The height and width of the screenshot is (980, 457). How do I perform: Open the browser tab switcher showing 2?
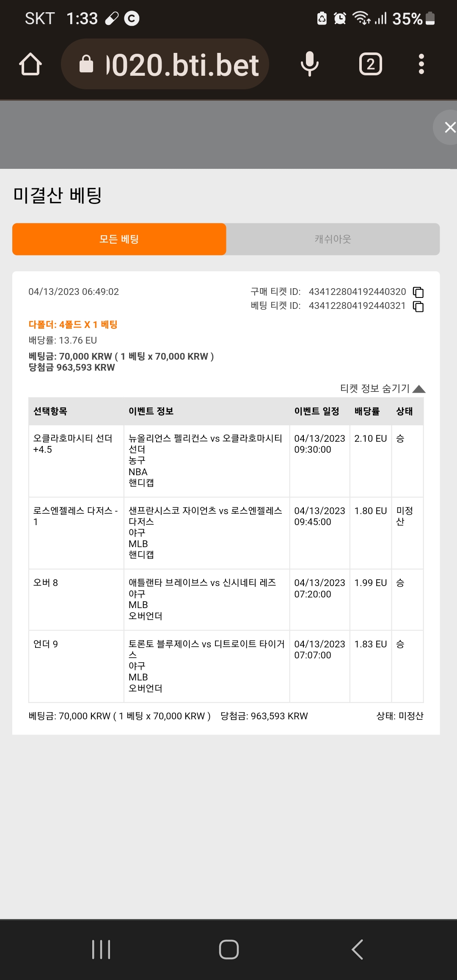[x=371, y=64]
